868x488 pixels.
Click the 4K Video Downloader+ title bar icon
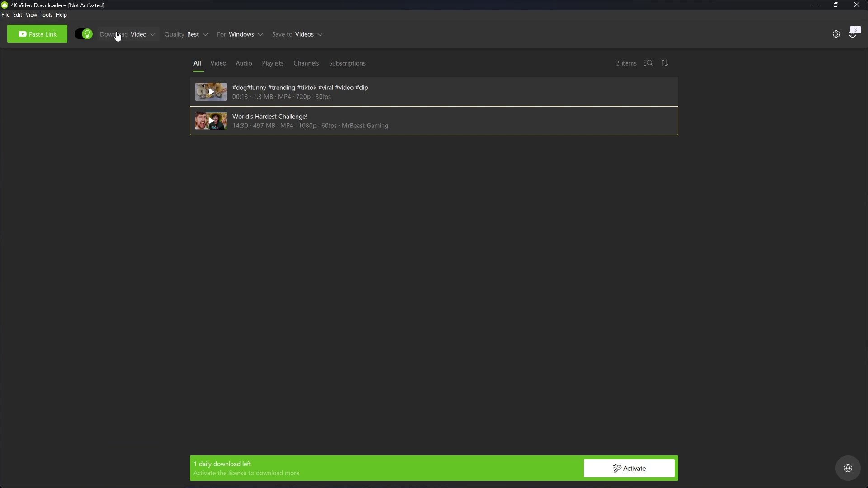point(5,5)
